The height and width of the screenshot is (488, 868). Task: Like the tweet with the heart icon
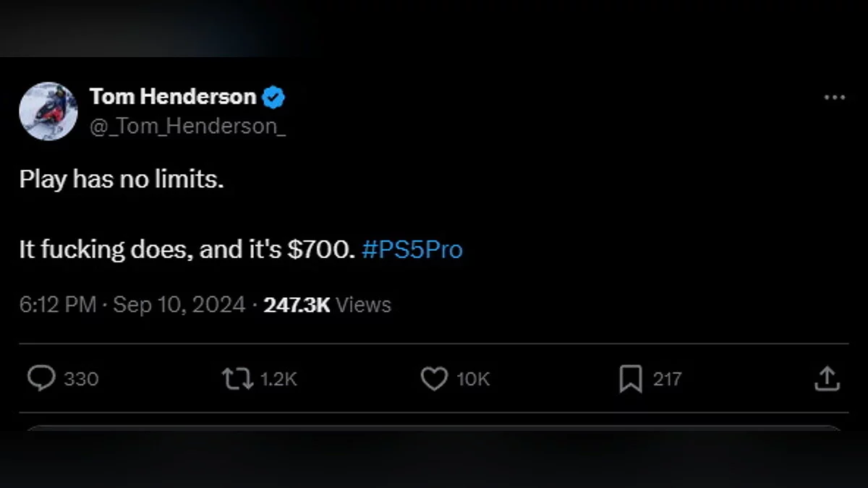click(x=434, y=379)
